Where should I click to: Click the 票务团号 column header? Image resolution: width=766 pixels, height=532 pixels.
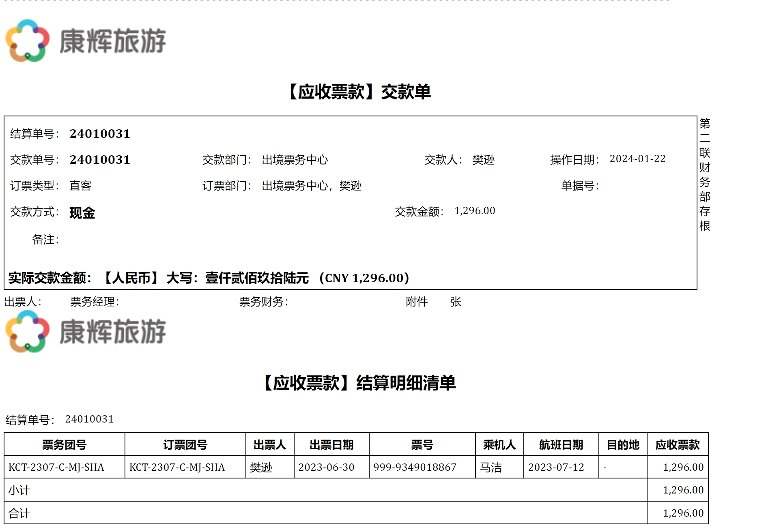pyautogui.click(x=65, y=445)
